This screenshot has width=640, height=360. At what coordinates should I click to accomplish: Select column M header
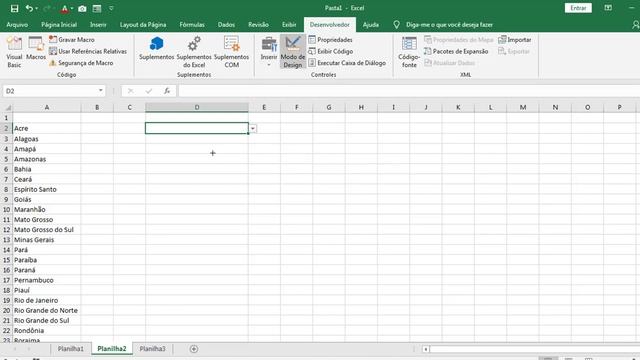coord(523,107)
